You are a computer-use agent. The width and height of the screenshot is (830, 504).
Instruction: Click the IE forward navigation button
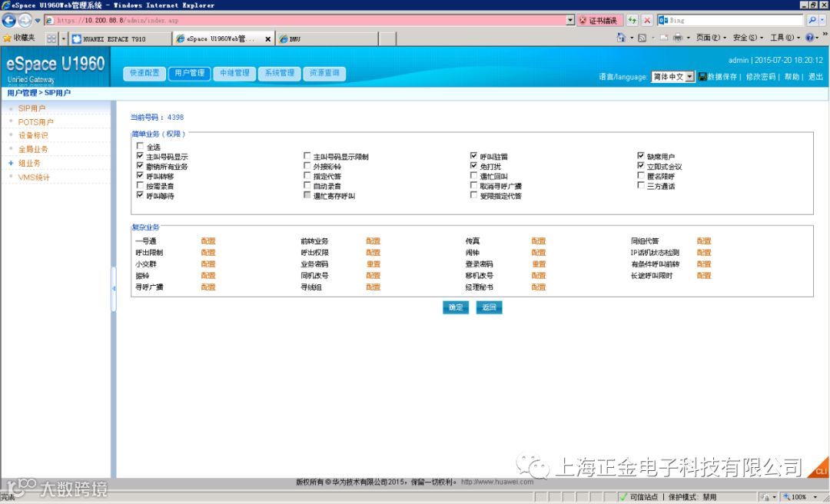pyautogui.click(x=25, y=20)
